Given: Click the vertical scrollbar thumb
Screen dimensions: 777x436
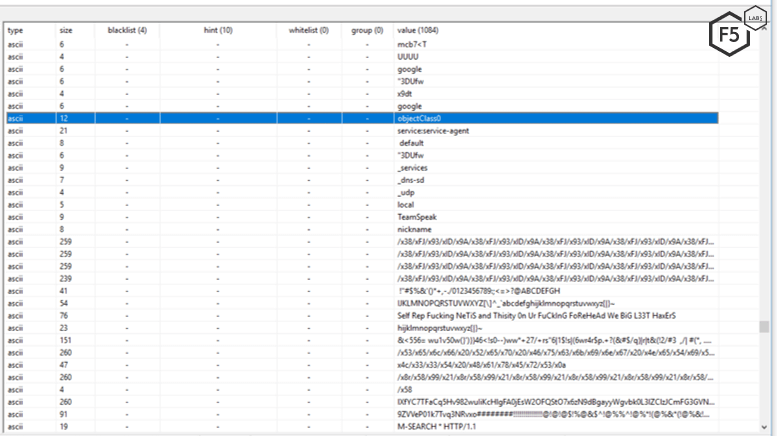Looking at the screenshot, I should pyautogui.click(x=764, y=326).
